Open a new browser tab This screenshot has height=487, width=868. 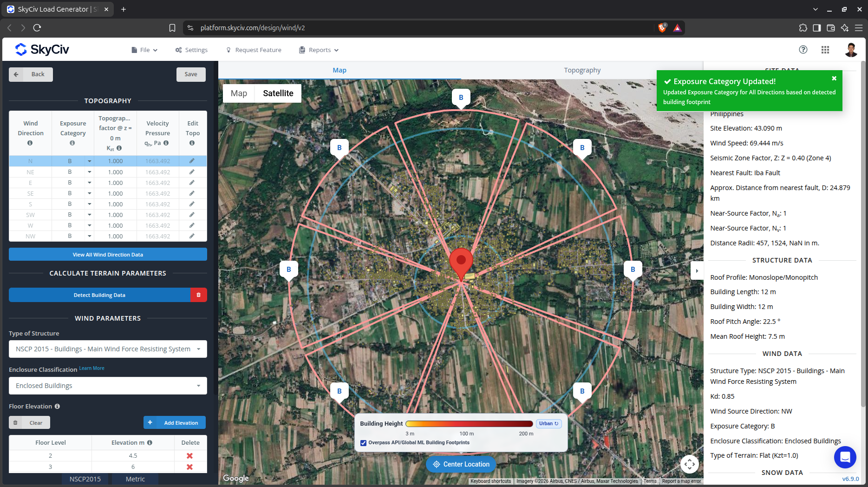pyautogui.click(x=124, y=9)
